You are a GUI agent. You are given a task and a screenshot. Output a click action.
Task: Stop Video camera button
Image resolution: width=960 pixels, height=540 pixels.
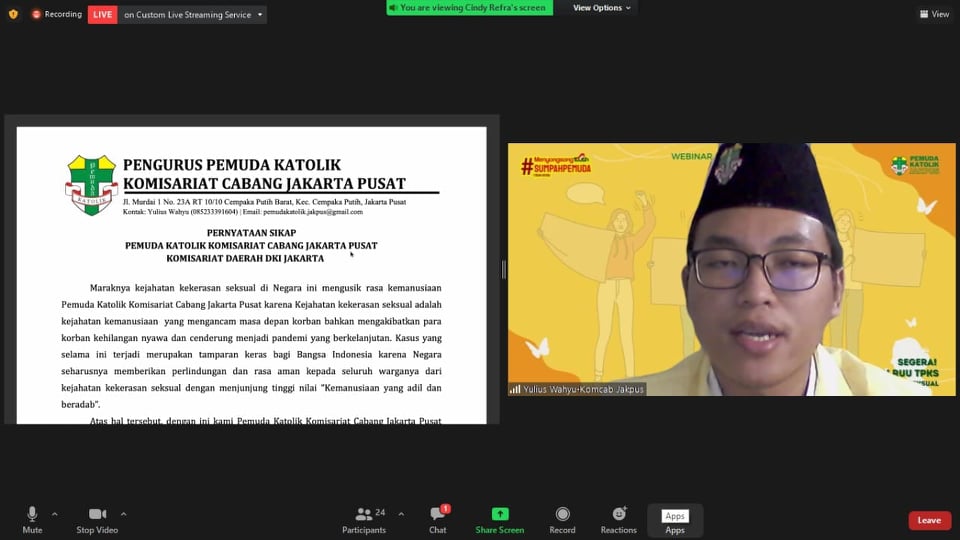[97, 520]
